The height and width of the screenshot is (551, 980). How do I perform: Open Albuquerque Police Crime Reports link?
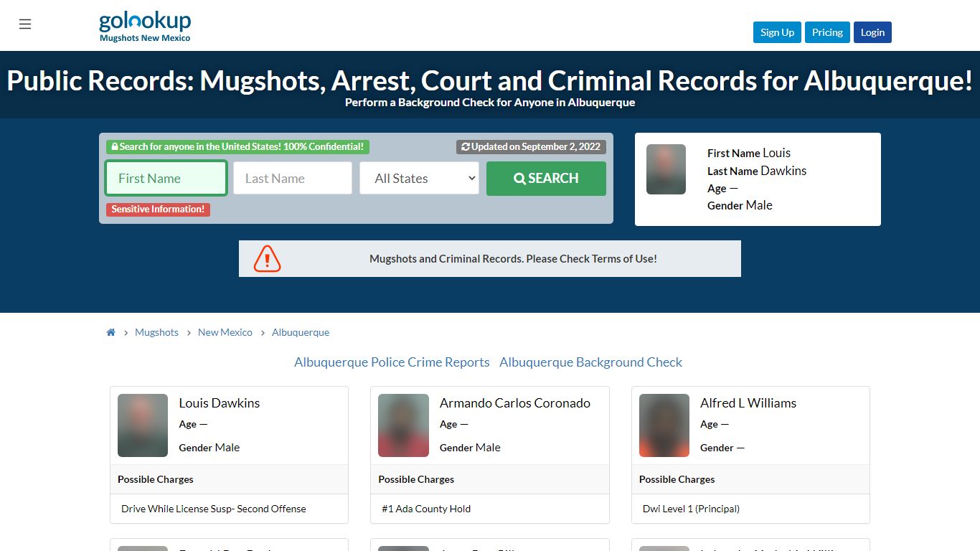coord(392,362)
